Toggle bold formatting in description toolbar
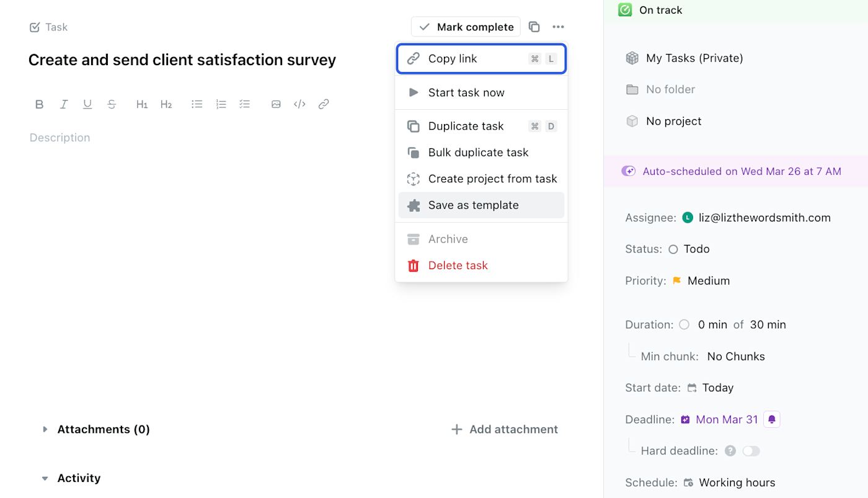 [39, 104]
